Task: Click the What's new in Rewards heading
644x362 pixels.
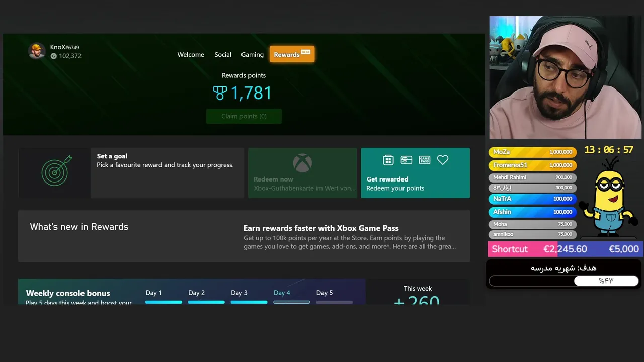Action: 79,227
